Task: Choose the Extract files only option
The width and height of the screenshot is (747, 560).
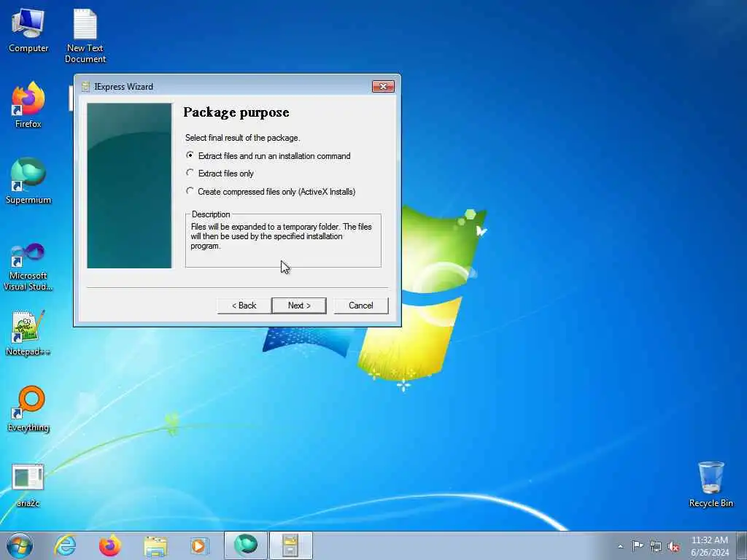Action: 220,174
